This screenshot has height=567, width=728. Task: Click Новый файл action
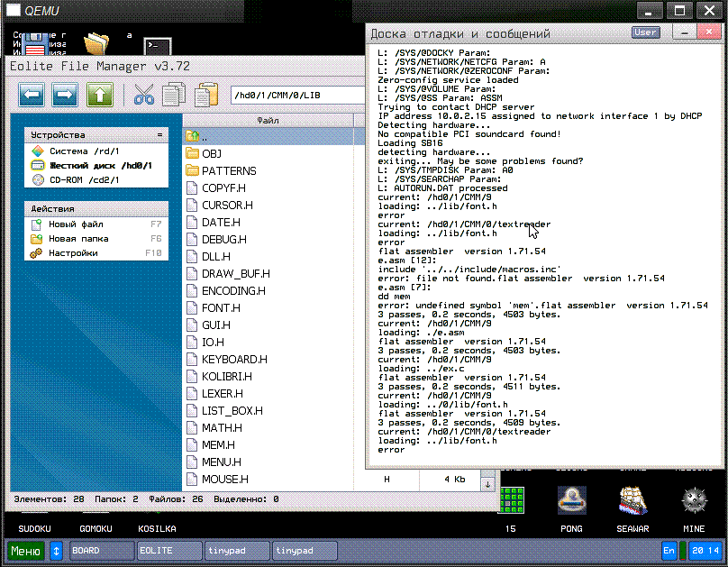(76, 224)
